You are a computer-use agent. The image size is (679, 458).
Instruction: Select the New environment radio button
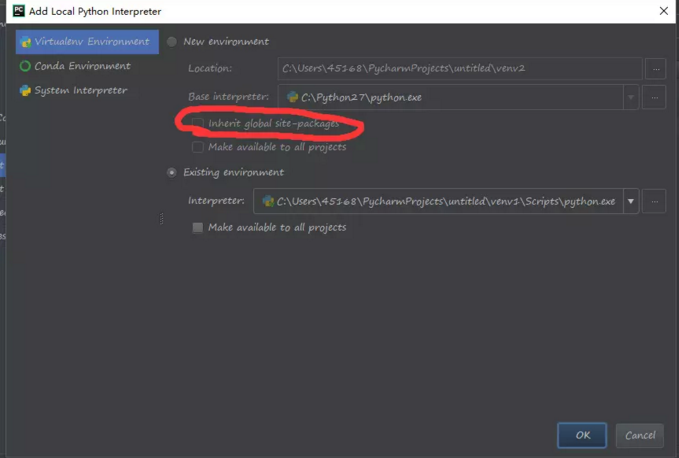172,42
